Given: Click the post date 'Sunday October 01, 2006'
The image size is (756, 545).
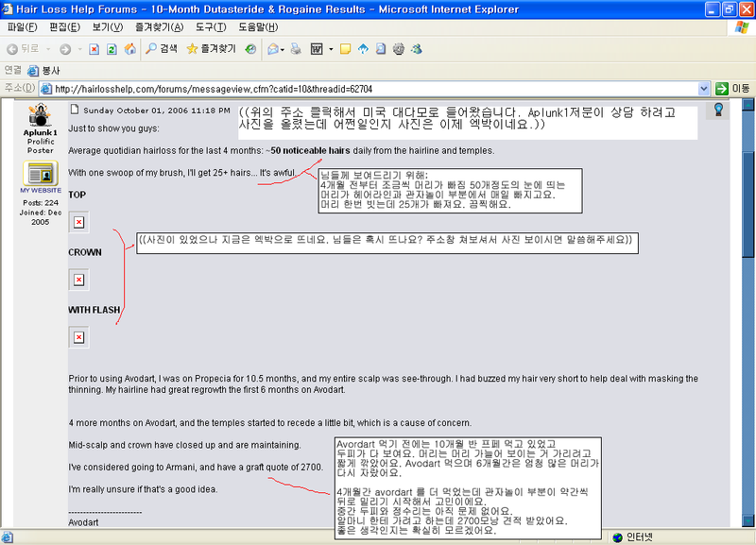Looking at the screenshot, I should tap(135, 111).
